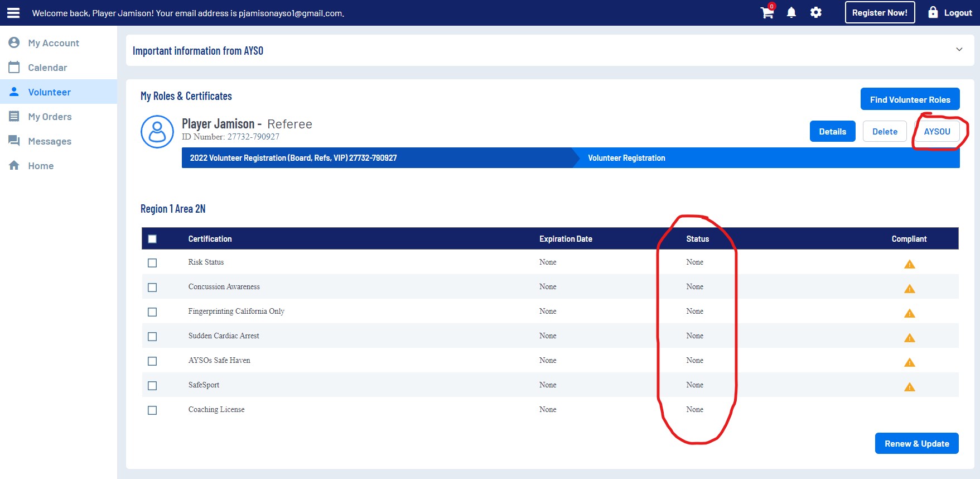
Task: Go to Calendar in the sidebar
Action: tap(47, 68)
